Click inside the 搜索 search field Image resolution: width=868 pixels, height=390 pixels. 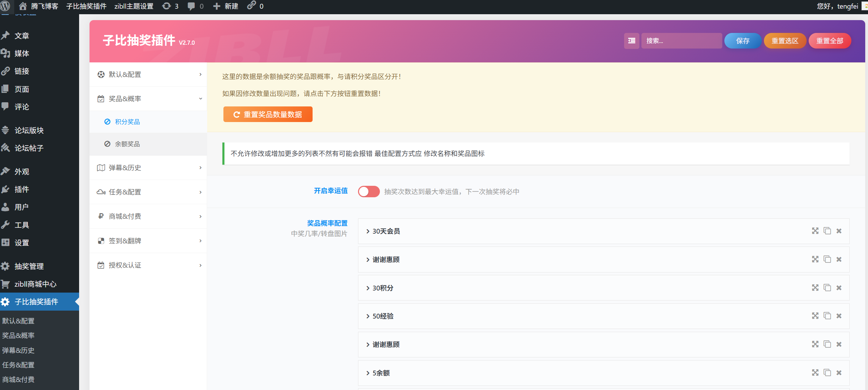[682, 41]
